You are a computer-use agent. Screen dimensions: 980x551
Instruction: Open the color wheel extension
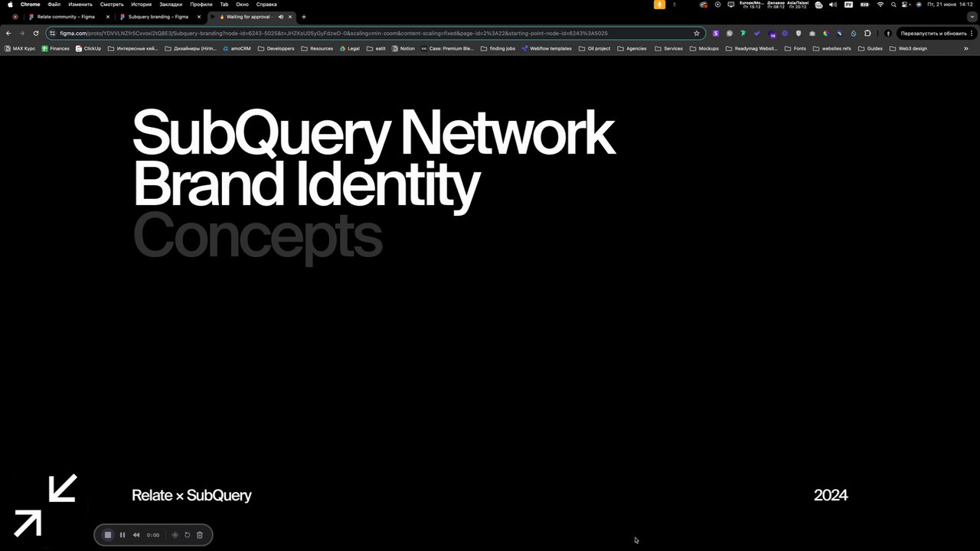(826, 33)
